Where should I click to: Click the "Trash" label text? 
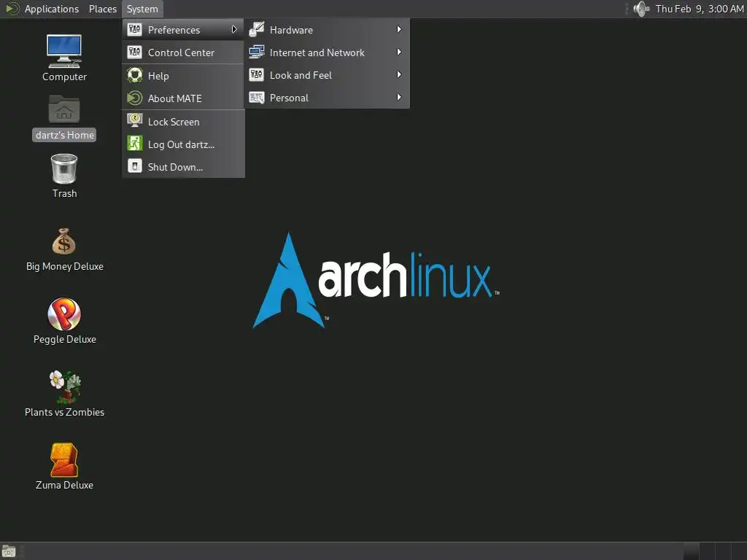pos(64,193)
